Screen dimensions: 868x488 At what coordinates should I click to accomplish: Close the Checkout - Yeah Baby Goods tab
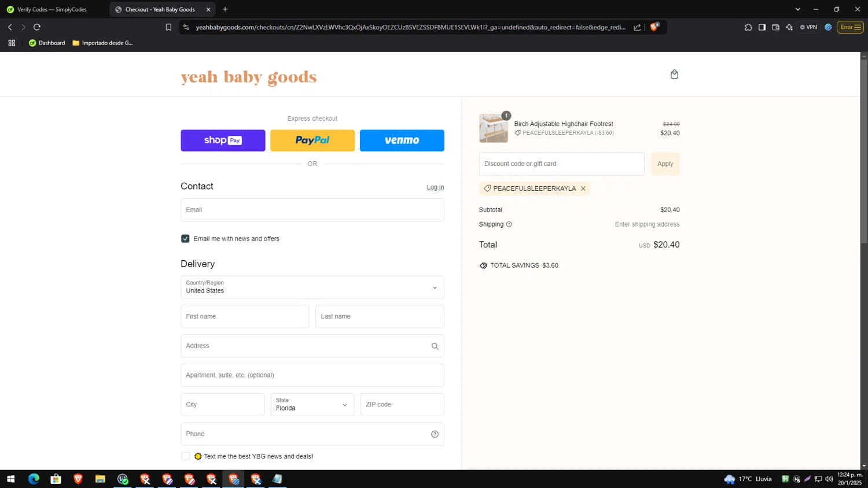point(208,9)
